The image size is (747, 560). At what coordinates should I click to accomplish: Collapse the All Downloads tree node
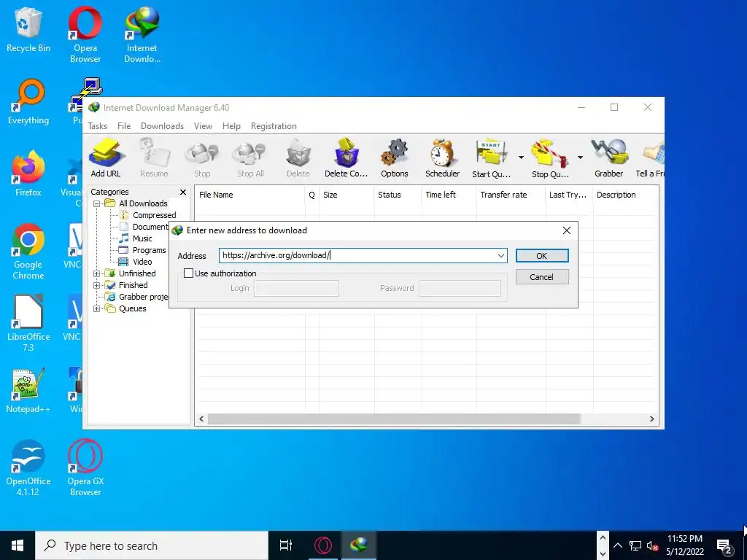[x=97, y=203]
